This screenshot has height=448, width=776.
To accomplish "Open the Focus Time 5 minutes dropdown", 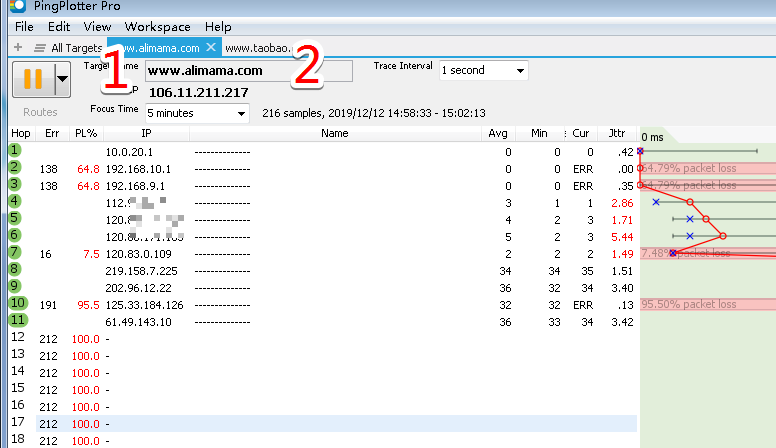I will pyautogui.click(x=197, y=113).
